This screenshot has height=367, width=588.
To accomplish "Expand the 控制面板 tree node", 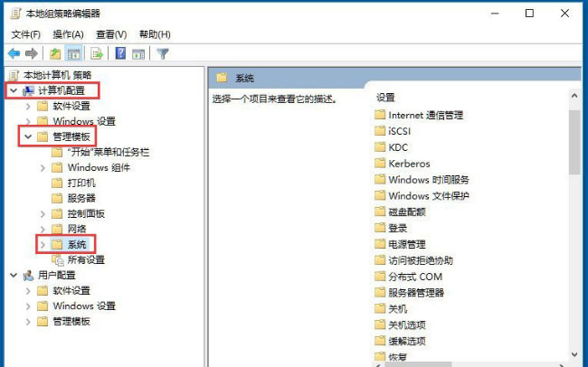I will pyautogui.click(x=43, y=213).
